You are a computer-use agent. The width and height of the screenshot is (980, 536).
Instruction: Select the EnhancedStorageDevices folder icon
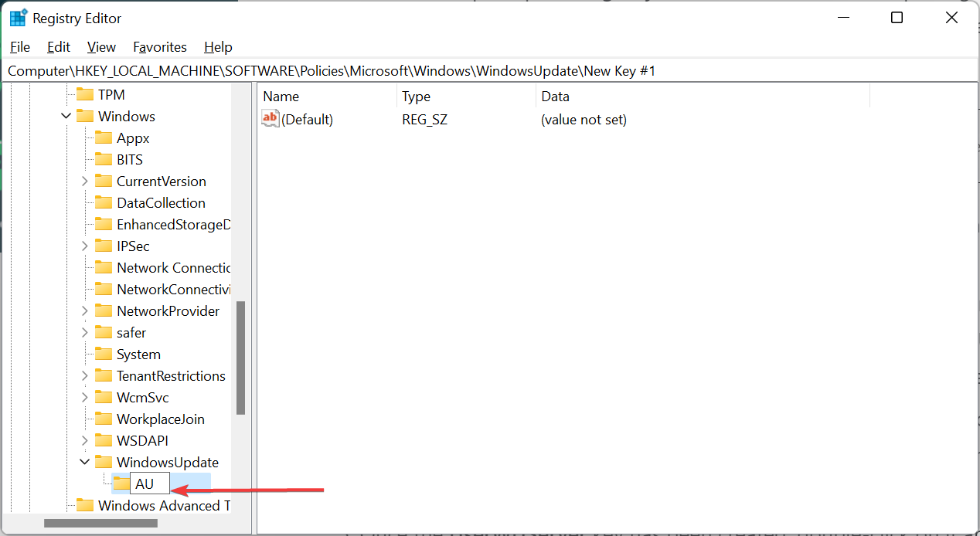(104, 225)
